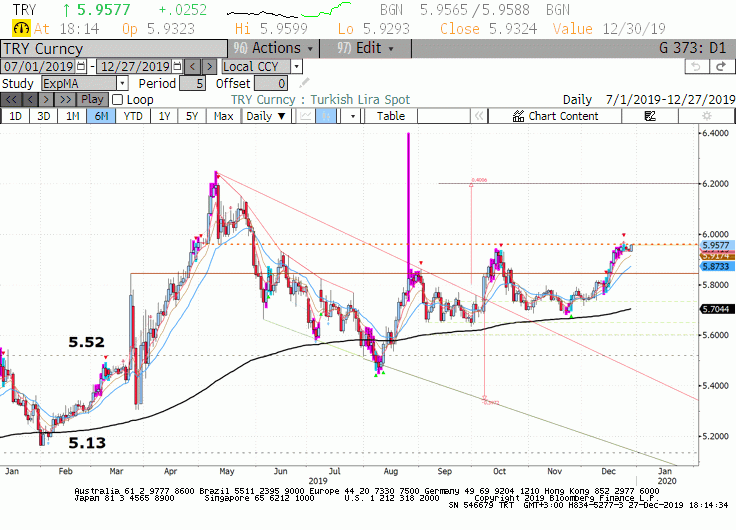736x530 pixels.
Task: Open the ExpMA study dropdown
Action: (x=85, y=84)
